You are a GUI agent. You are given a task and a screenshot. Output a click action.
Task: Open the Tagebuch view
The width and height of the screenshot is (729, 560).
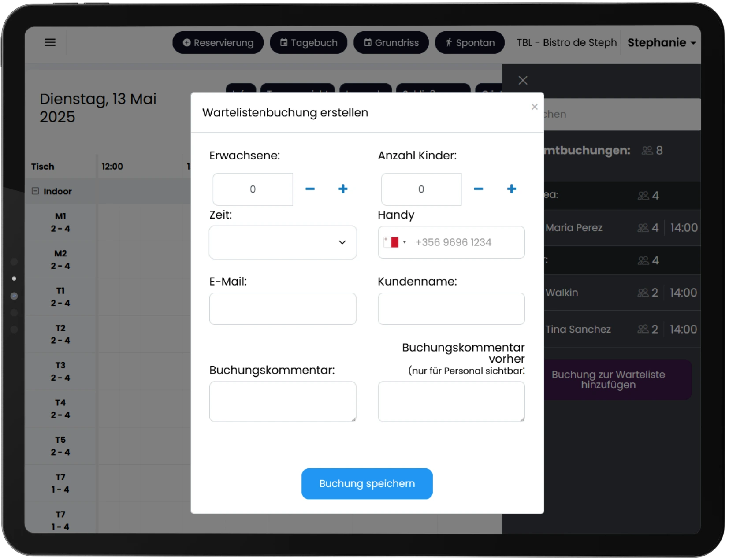pos(309,42)
